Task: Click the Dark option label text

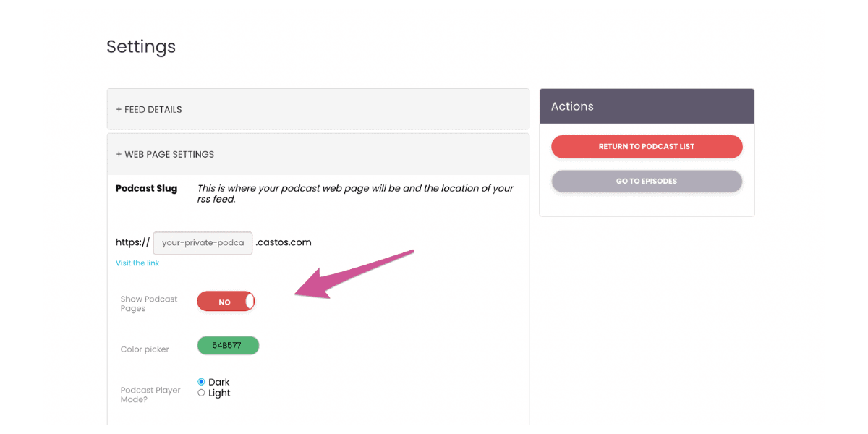Action: tap(219, 382)
